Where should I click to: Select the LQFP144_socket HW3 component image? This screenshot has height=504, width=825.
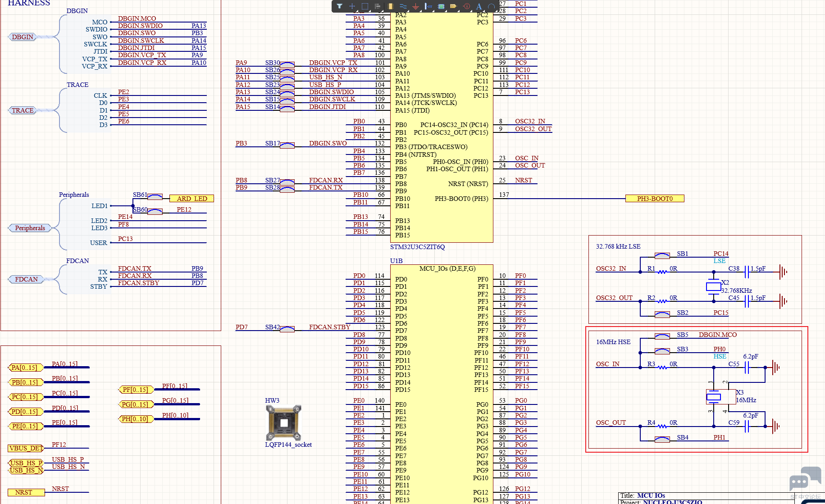(283, 422)
